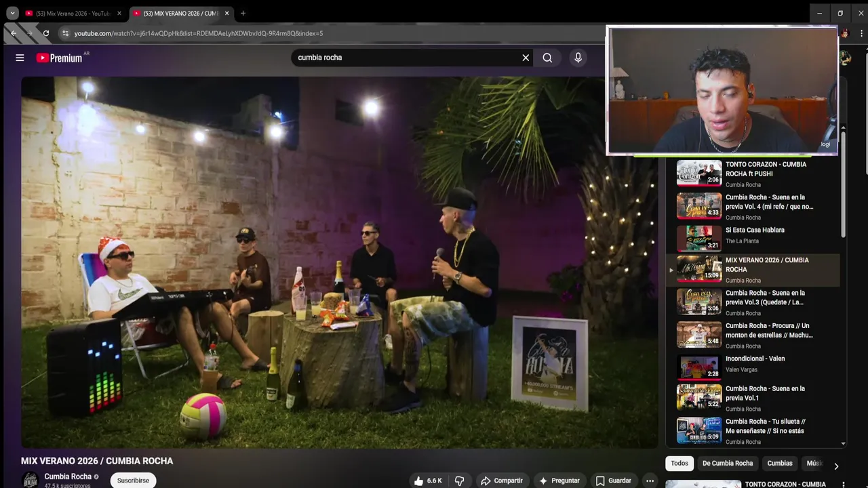Click in the cumbia rocha search field

(407, 58)
